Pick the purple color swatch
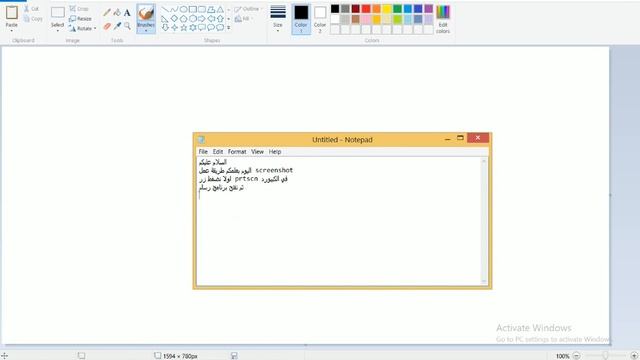 coord(429,9)
